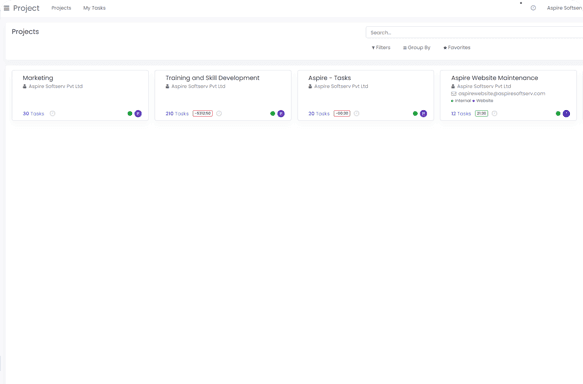583x384 pixels.
Task: Click green status dot on Aspire - Tasks card
Action: point(415,113)
